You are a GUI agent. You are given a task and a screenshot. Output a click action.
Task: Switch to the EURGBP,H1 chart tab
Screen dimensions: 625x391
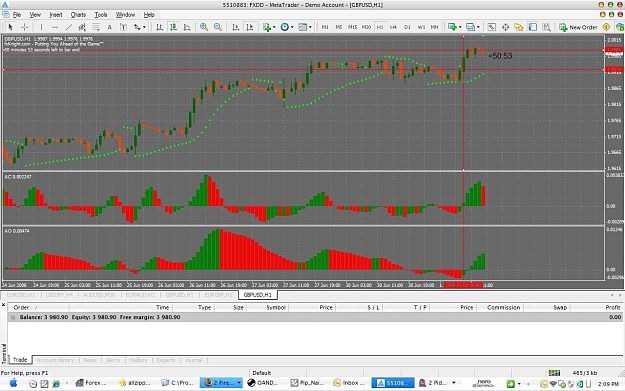click(x=218, y=295)
